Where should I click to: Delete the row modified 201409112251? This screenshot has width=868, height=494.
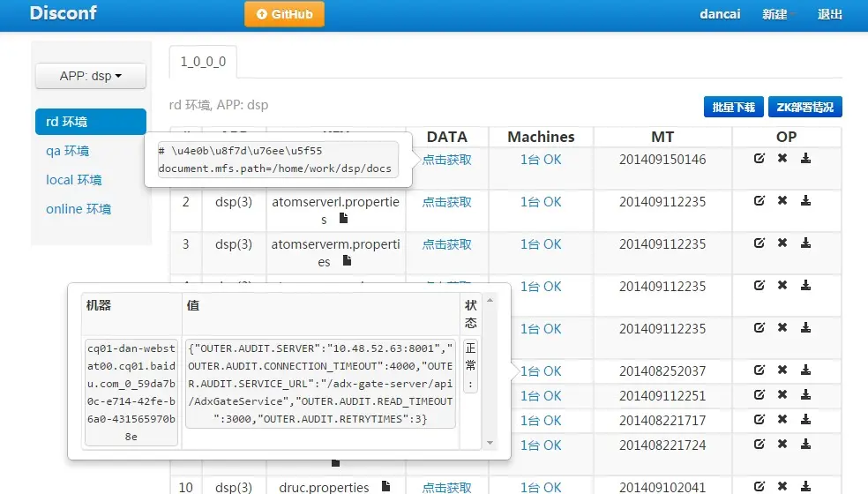782,394
